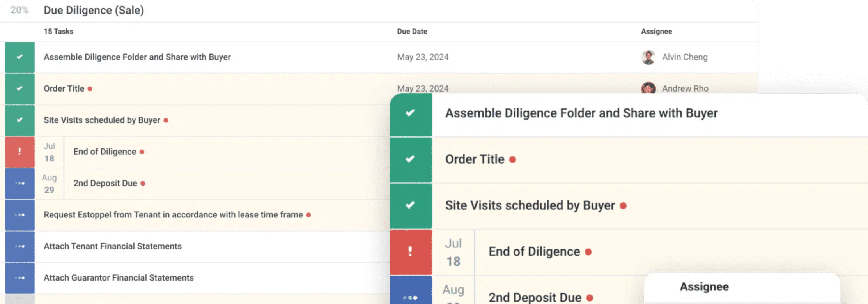Click End of Diligence text in enlarged card
Screen dimensions: 868x304
coord(534,252)
